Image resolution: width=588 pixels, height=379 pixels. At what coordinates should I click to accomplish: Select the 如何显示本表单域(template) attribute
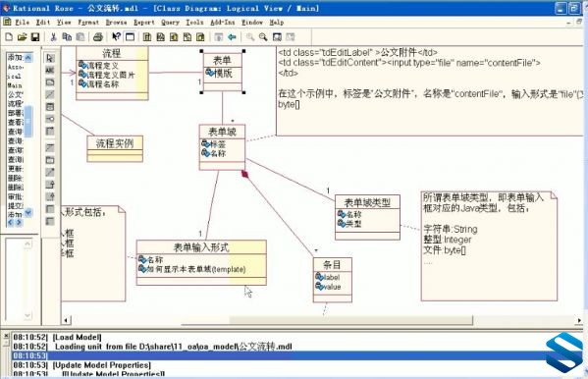pos(192,269)
